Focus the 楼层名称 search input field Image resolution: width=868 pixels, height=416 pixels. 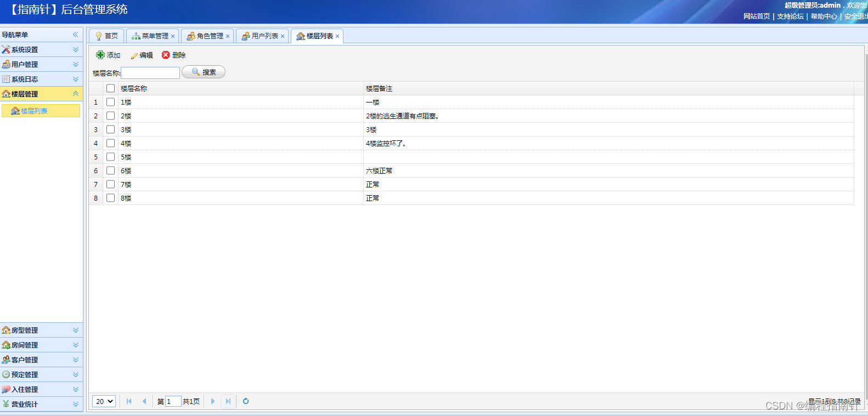pos(150,72)
